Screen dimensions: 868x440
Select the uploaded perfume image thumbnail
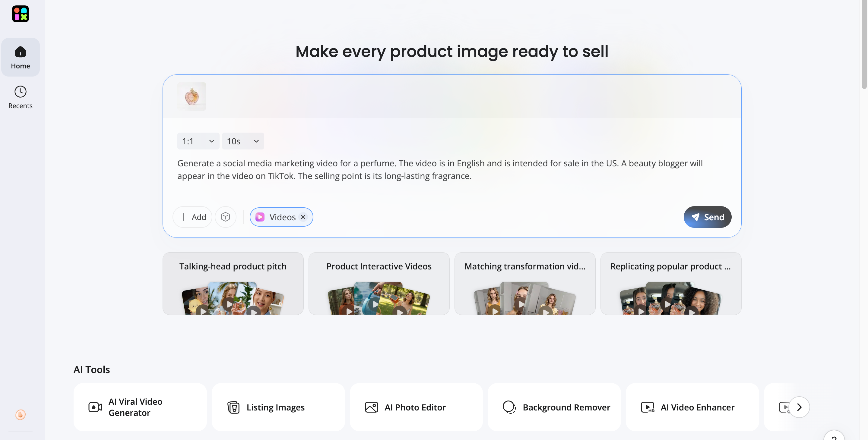pos(192,96)
